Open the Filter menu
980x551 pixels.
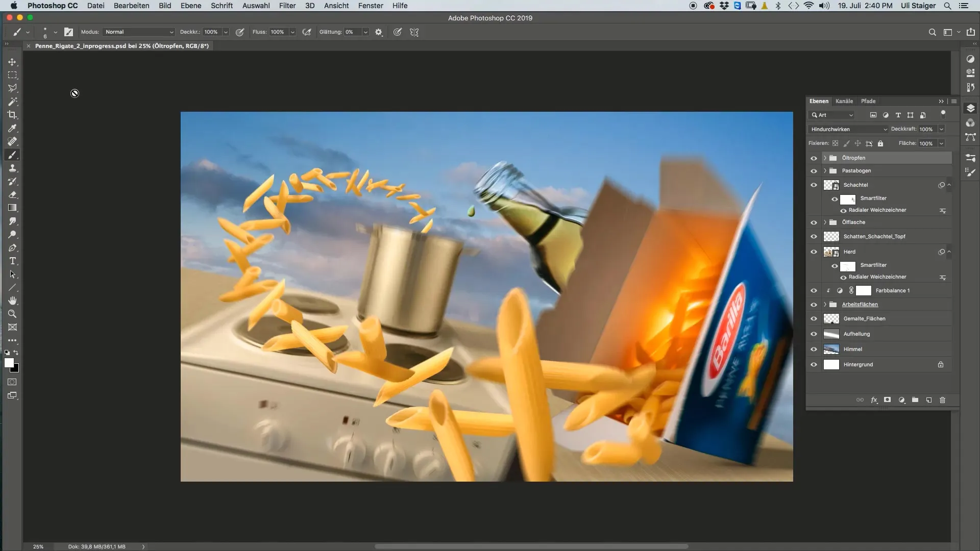[287, 6]
